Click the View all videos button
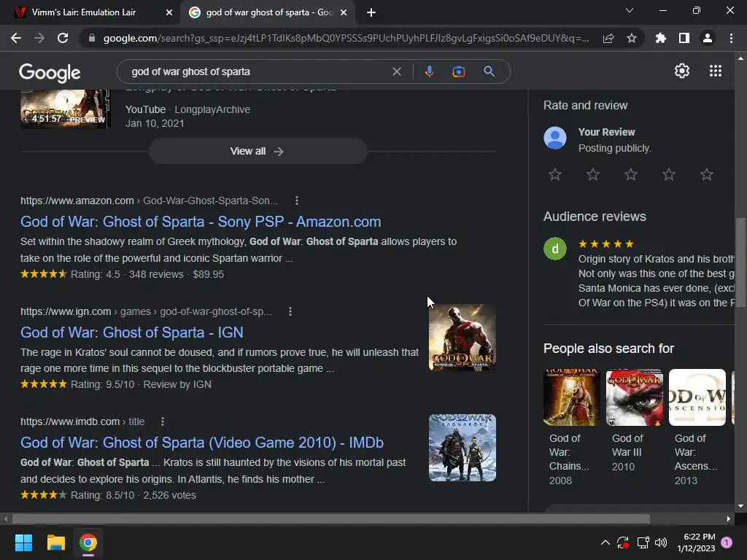The width and height of the screenshot is (747, 560). pyautogui.click(x=258, y=151)
